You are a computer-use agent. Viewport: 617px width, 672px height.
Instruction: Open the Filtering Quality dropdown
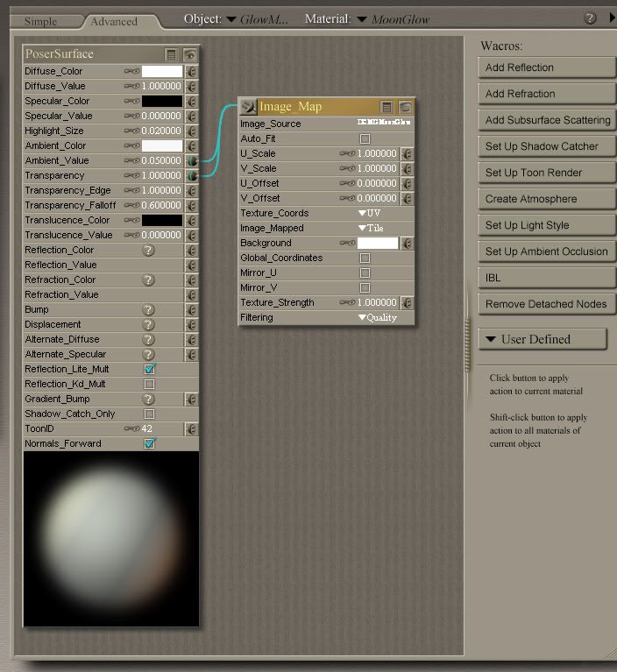[378, 317]
